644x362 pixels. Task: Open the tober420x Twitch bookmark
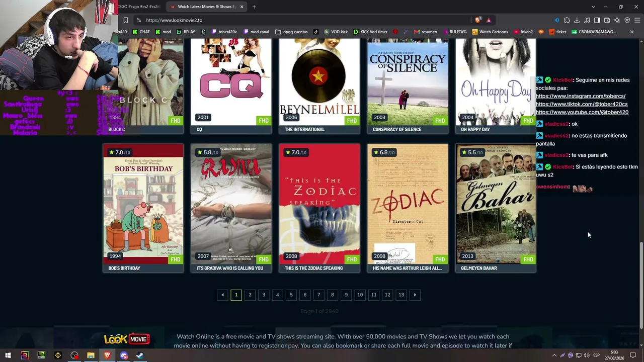224,32
